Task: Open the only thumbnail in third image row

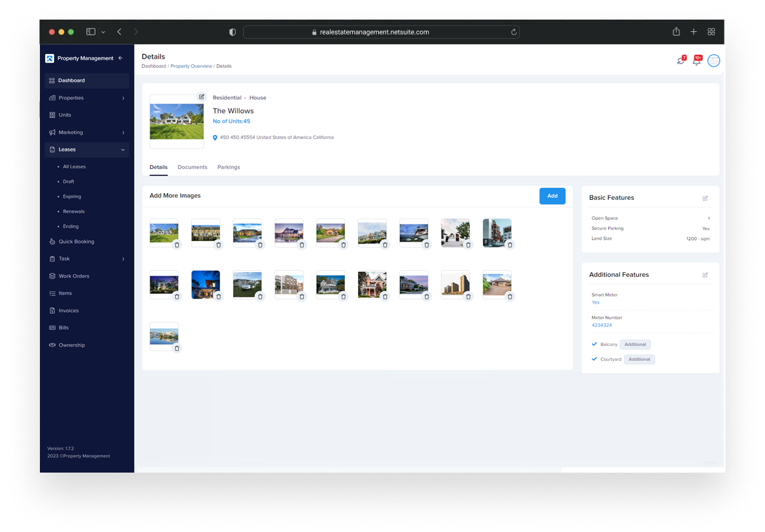Action: (164, 336)
